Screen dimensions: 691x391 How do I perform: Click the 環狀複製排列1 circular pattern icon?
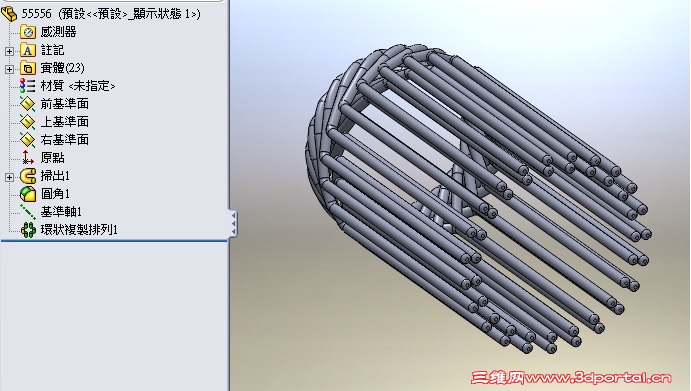[x=28, y=230]
